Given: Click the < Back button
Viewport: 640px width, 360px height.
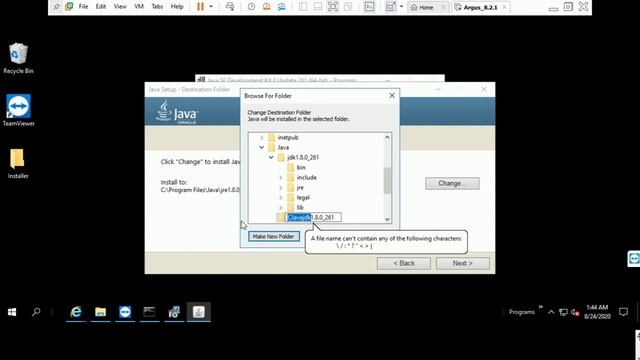Looking at the screenshot, I should tap(404, 263).
